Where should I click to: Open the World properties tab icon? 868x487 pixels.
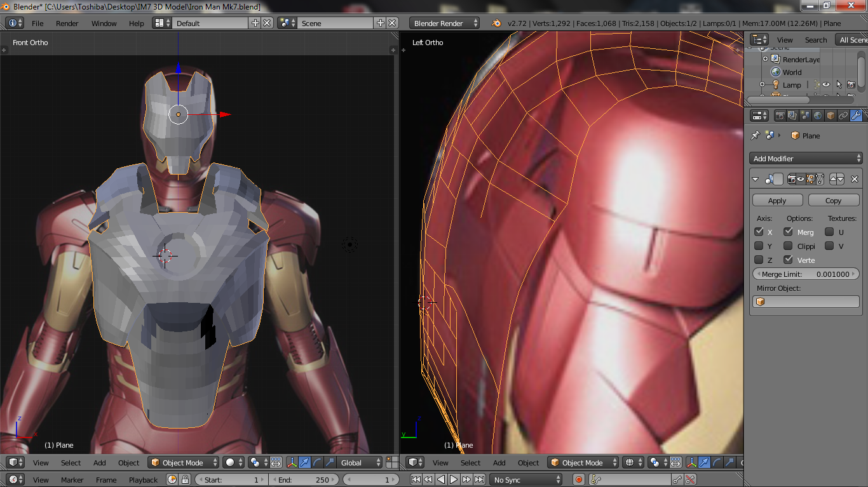pyautogui.click(x=818, y=116)
